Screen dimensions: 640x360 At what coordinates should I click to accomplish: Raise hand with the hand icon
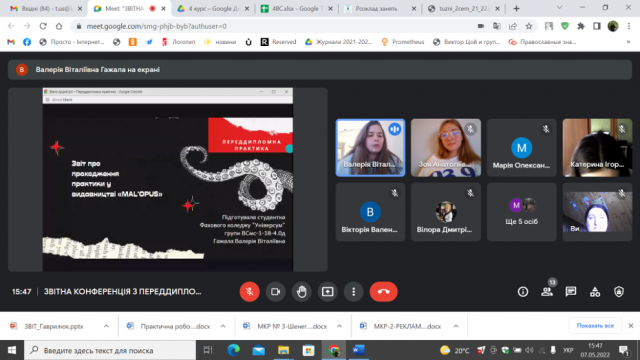pyautogui.click(x=302, y=291)
